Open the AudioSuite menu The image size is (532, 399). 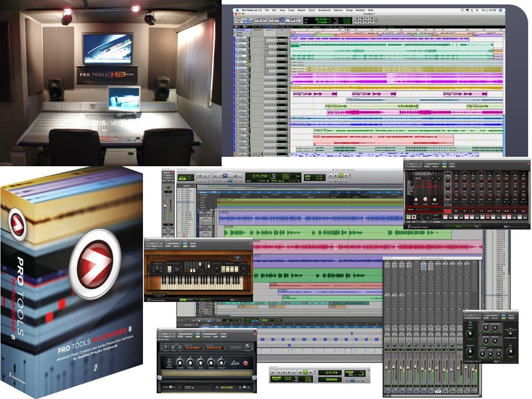click(324, 11)
